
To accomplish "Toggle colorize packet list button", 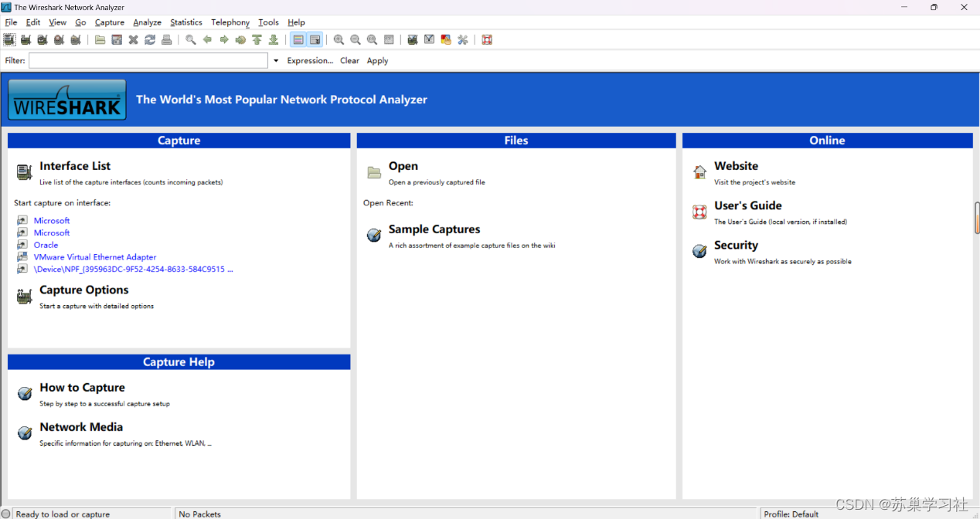I will pyautogui.click(x=298, y=39).
